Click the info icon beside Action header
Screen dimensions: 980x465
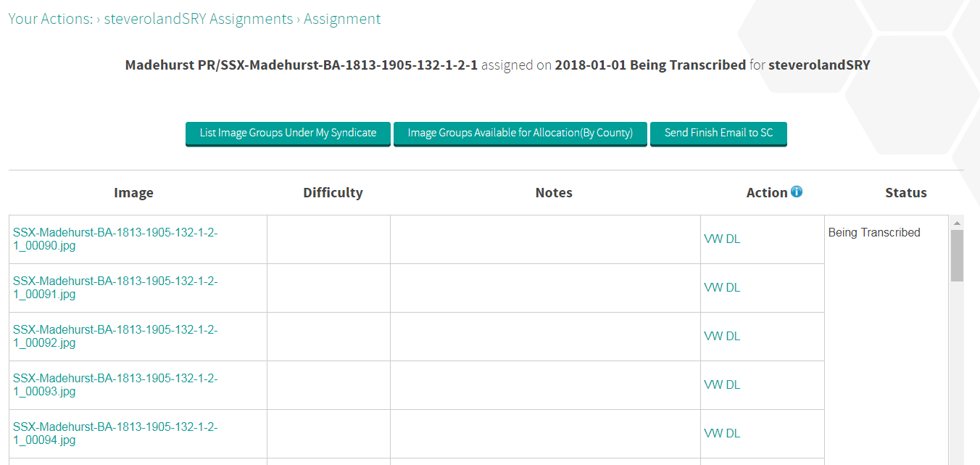(x=797, y=192)
